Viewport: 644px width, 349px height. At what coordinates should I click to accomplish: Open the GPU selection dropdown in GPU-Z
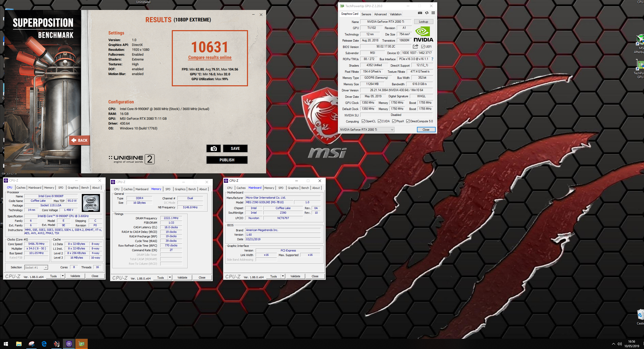(x=367, y=130)
